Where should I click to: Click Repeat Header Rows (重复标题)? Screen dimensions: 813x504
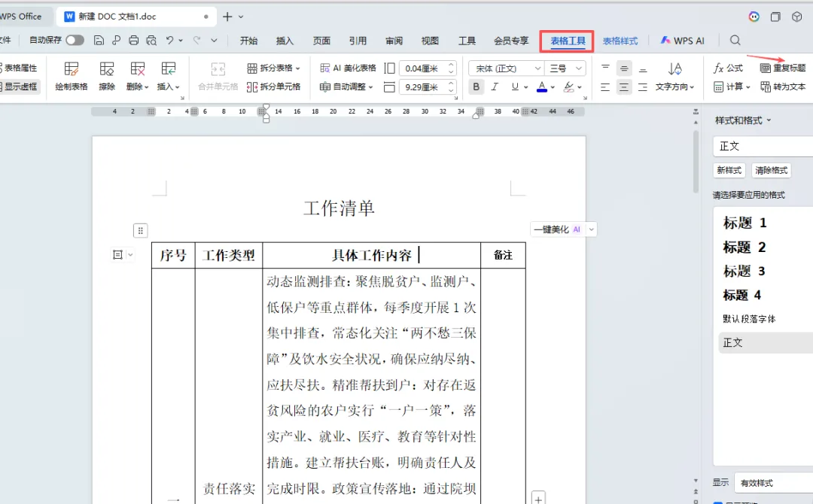coord(783,68)
